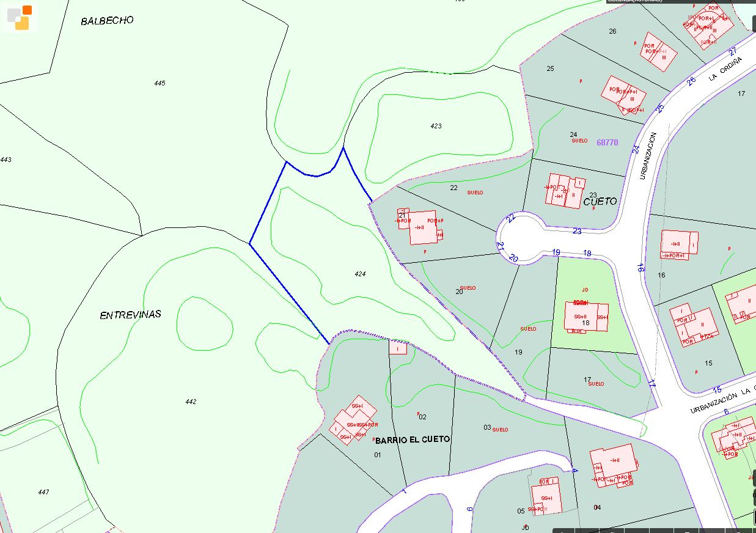Click parcel 447 in the bottom-left
The image size is (756, 533).
[x=43, y=492]
